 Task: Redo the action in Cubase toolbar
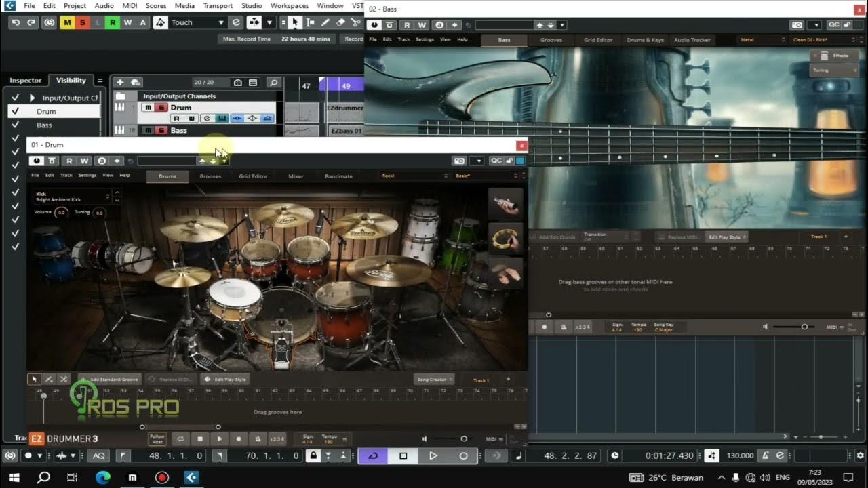31,22
